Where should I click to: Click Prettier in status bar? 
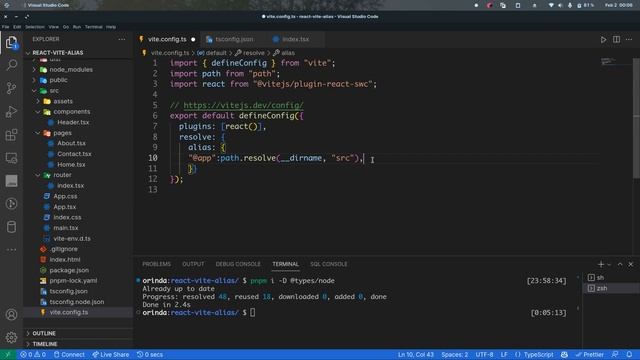589,354
